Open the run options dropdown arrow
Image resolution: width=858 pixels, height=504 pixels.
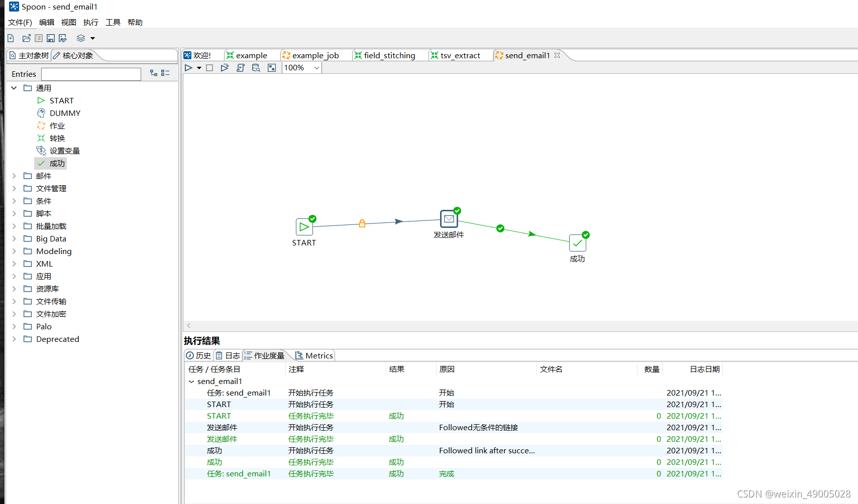pyautogui.click(x=199, y=68)
